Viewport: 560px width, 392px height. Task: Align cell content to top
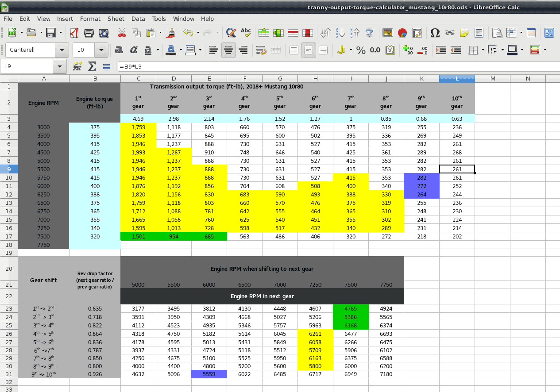pyautogui.click(x=294, y=50)
